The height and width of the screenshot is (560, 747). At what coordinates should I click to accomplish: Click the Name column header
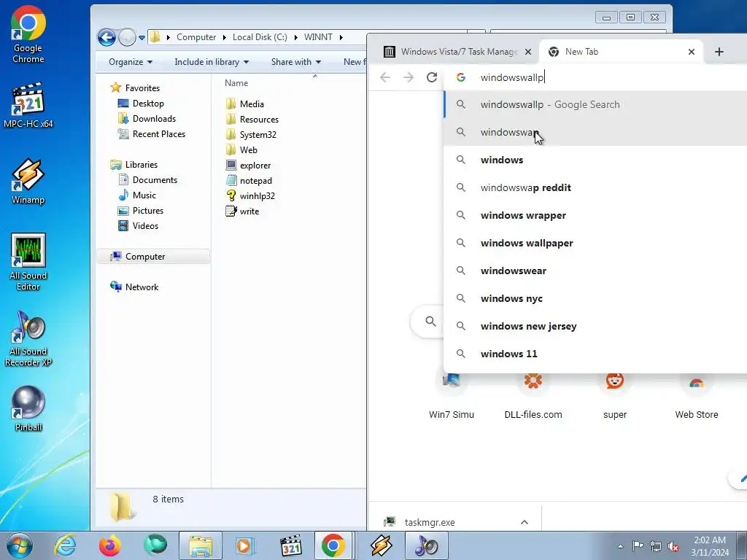tap(236, 83)
